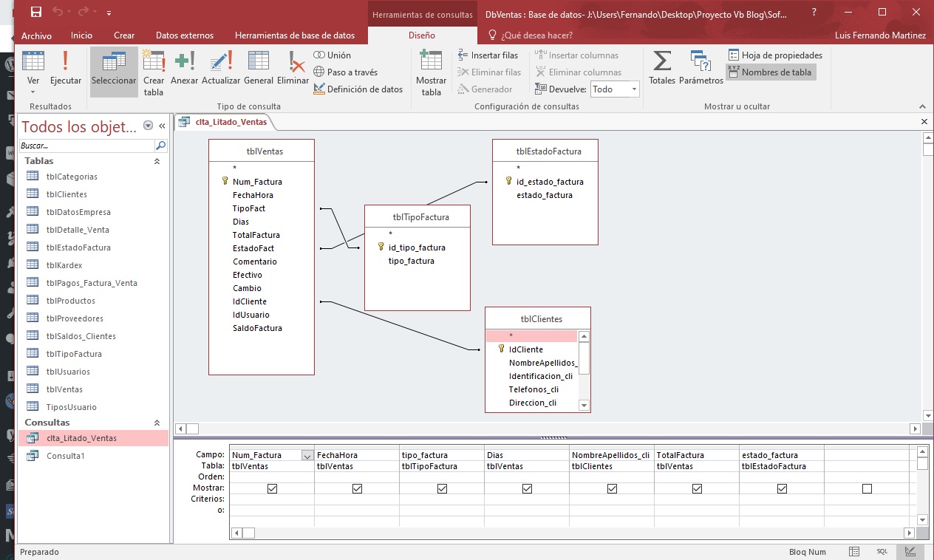Collapse the Tablas group in navigation pane
Screen dimensions: 934x560
(x=157, y=161)
